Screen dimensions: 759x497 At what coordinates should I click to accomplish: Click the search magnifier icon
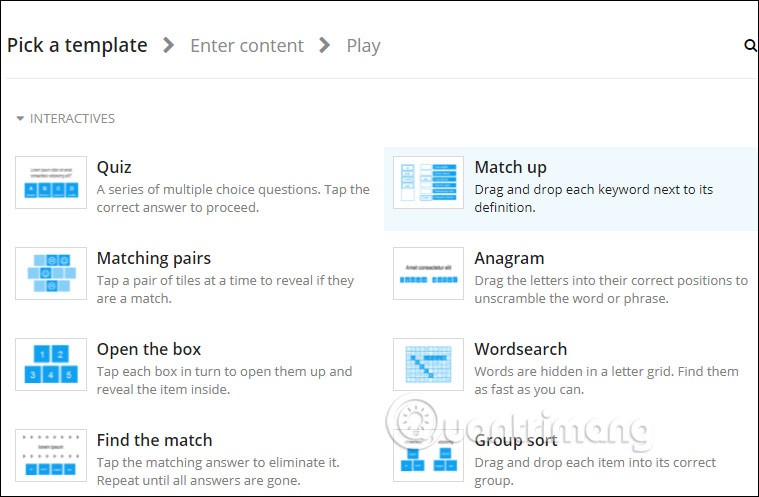click(750, 45)
